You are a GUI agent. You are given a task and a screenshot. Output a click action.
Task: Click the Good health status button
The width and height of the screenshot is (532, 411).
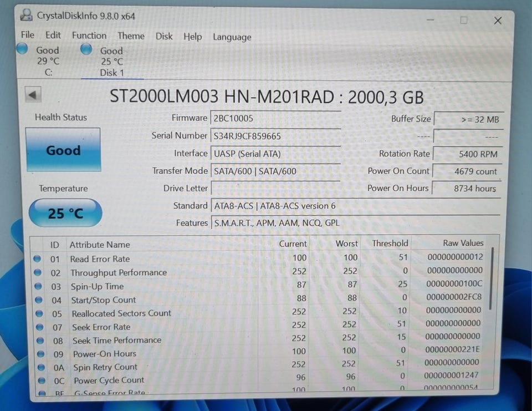click(x=63, y=150)
